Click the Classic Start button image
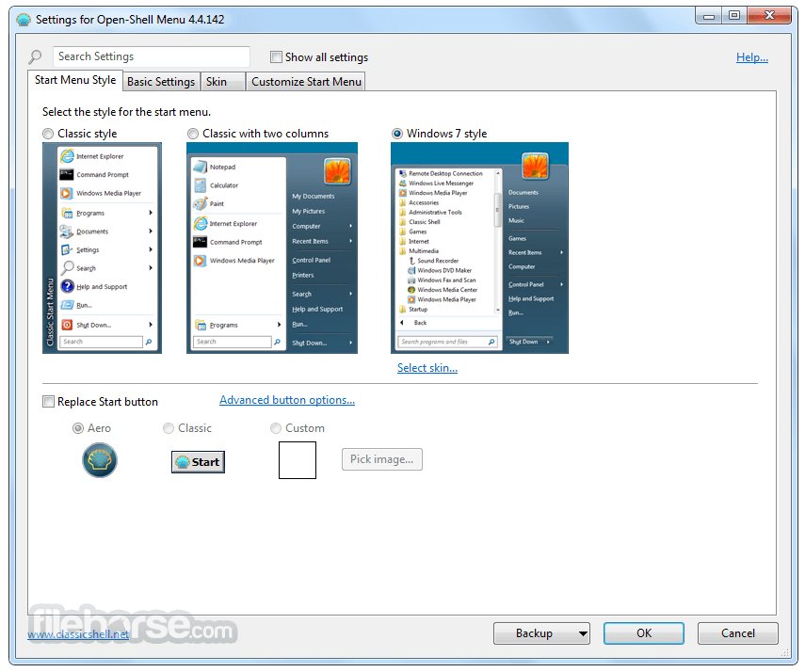 tap(198, 461)
